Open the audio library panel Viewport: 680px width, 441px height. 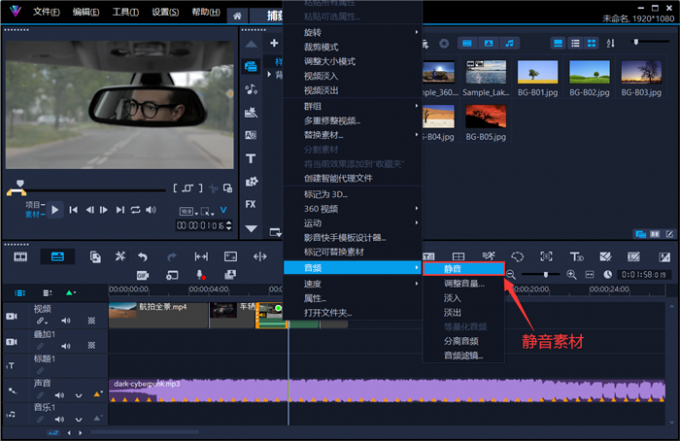(251, 89)
